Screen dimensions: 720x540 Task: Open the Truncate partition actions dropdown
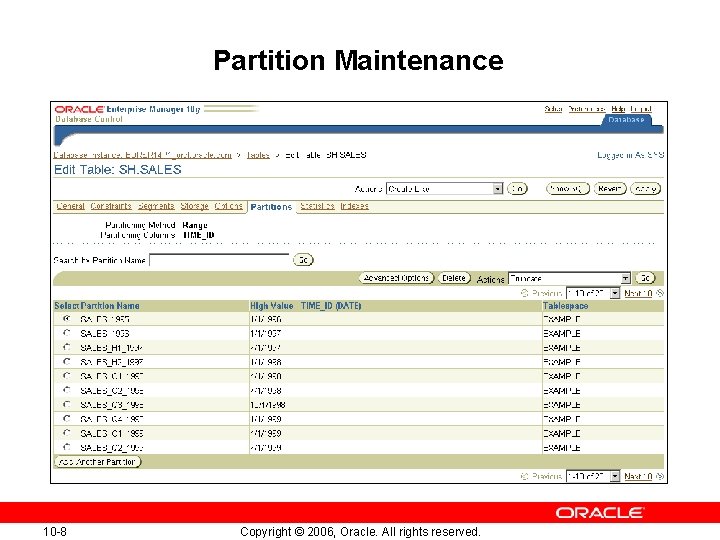(x=569, y=278)
